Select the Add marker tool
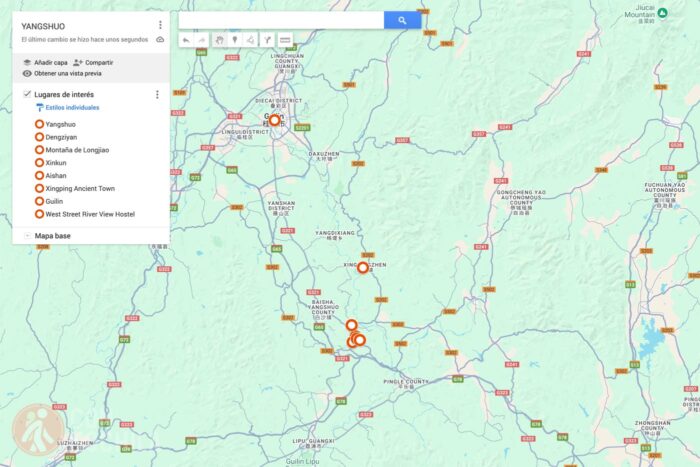The height and width of the screenshot is (467, 700). pos(235,40)
